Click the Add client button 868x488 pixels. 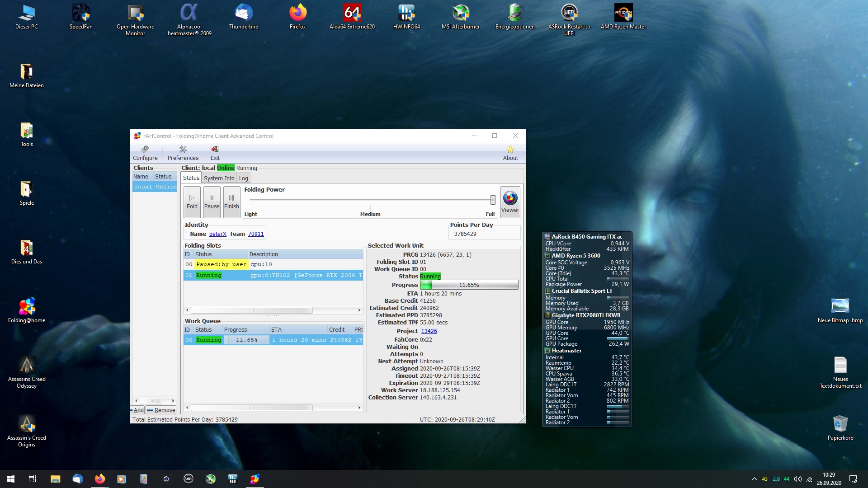tap(138, 410)
